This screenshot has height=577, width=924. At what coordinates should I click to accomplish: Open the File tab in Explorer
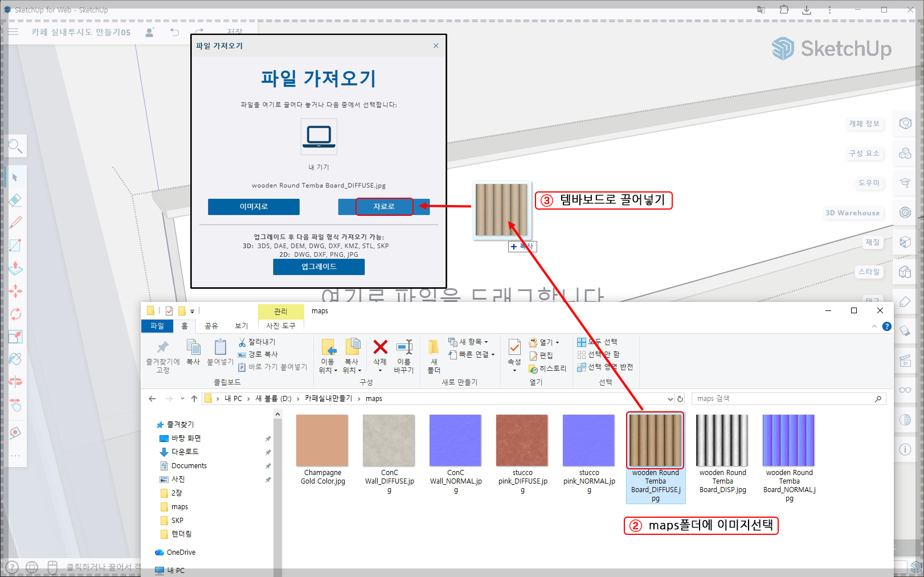(157, 326)
